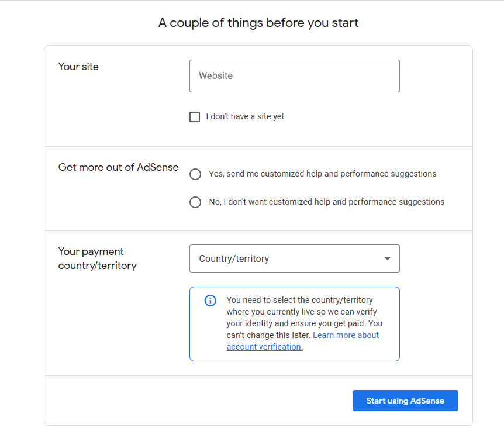Choose the "No, I don't want customized help" radio
This screenshot has width=504, height=431.
click(195, 202)
